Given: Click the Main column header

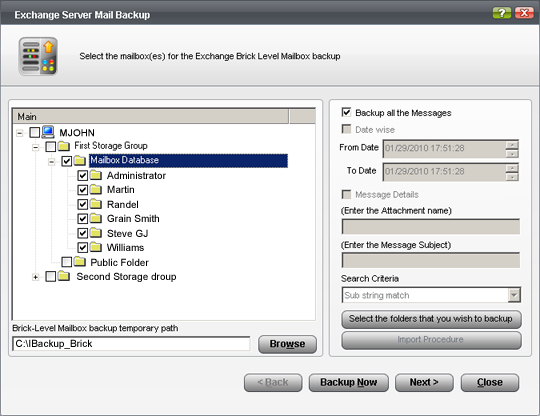Looking at the screenshot, I should click(x=151, y=117).
